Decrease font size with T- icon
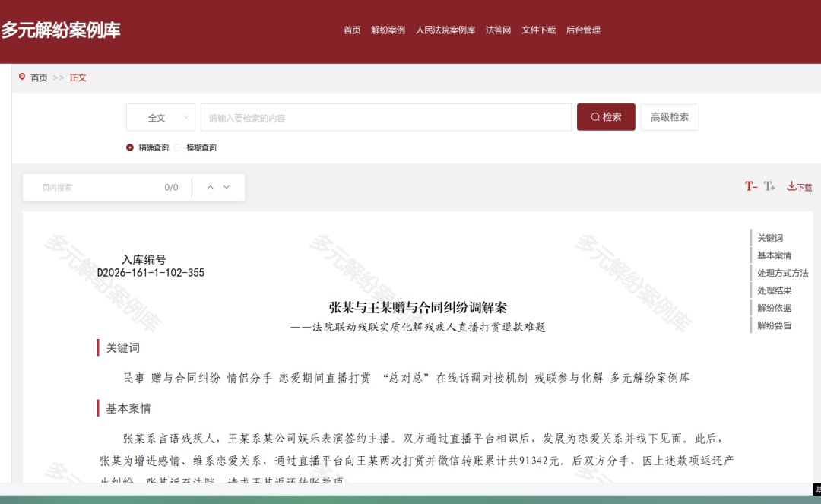This screenshot has height=504, width=821. click(751, 186)
